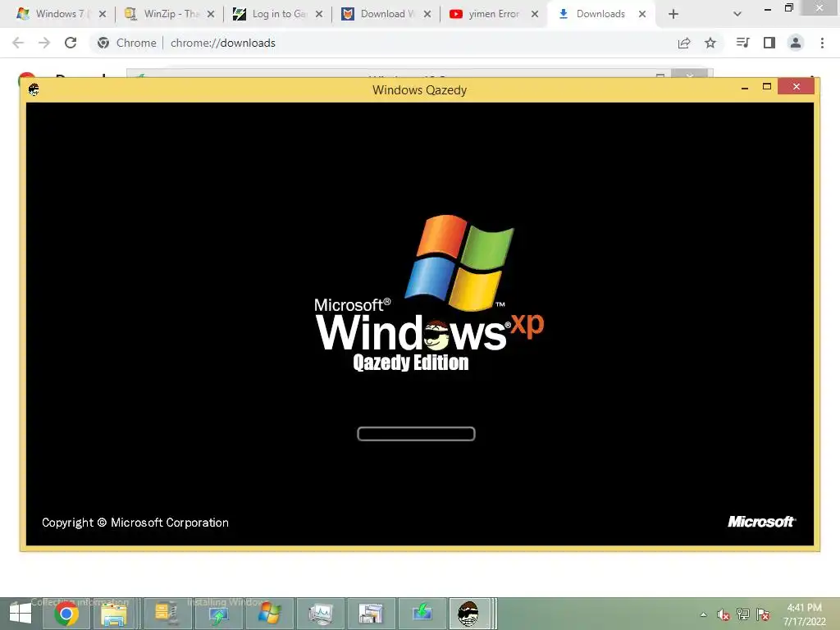The width and height of the screenshot is (840, 630).
Task: Click the Microsoft logo at bottom right
Action: [761, 522]
